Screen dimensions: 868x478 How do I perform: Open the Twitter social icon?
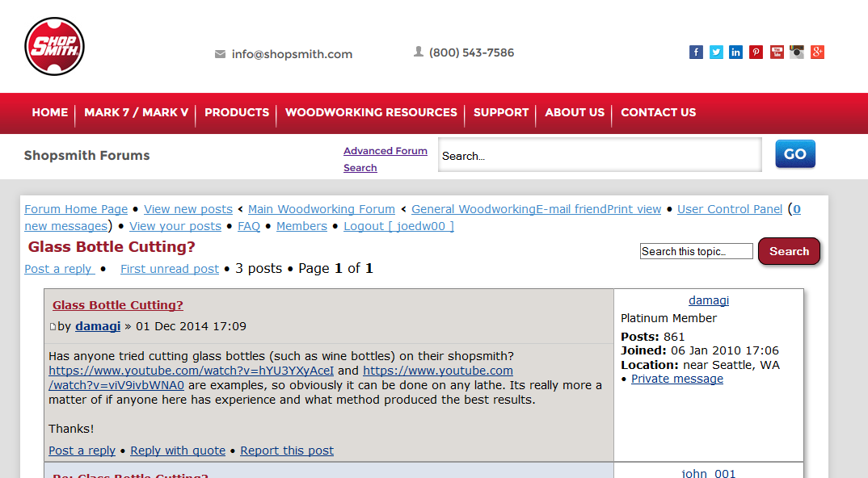(x=716, y=52)
